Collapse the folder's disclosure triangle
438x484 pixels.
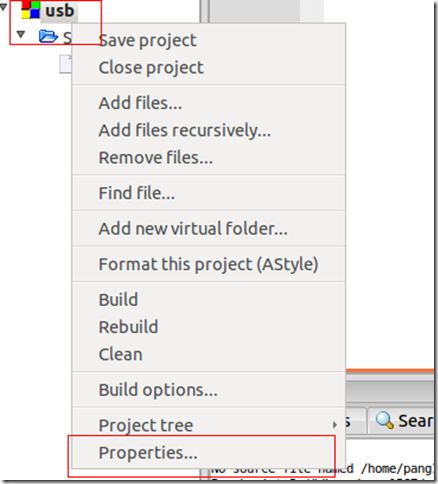[x=21, y=34]
